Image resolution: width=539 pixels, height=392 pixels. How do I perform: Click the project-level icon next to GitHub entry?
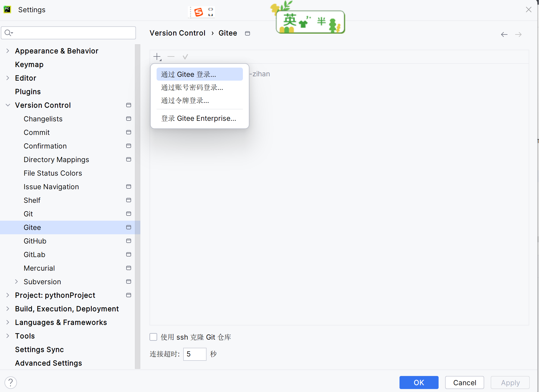coord(128,241)
